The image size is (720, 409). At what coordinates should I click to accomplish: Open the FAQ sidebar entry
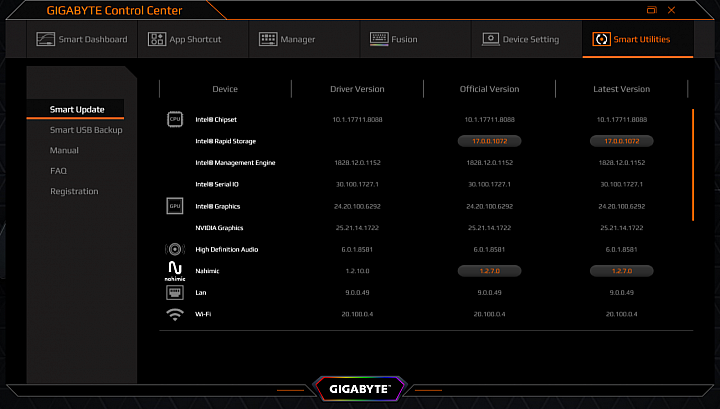[x=58, y=171]
